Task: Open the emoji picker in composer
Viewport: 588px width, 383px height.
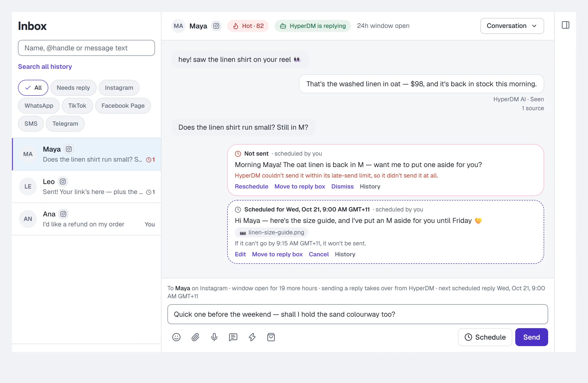Action: 176,337
